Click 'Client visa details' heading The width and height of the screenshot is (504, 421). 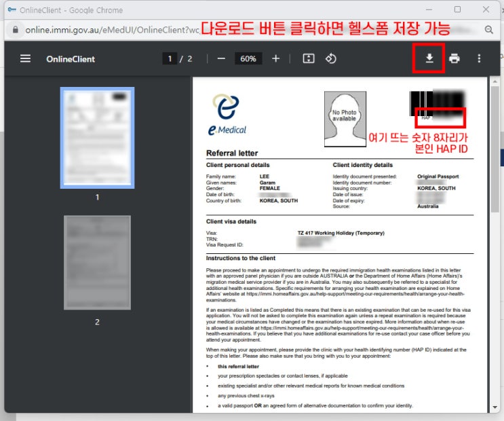[231, 221]
